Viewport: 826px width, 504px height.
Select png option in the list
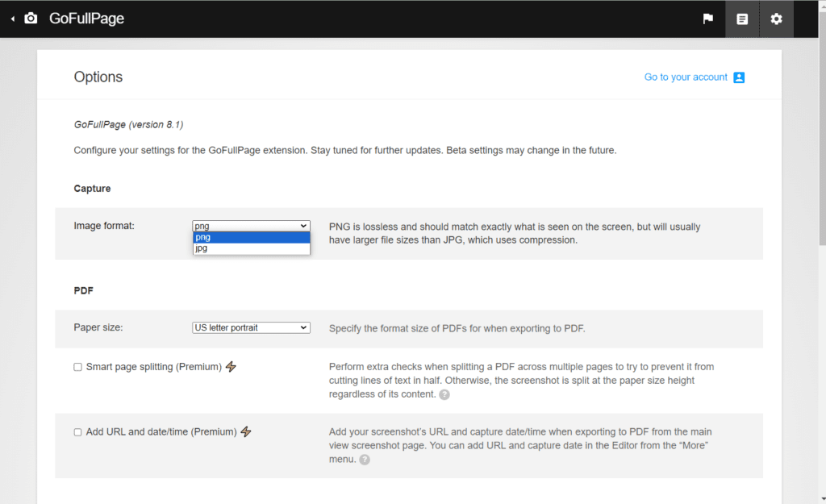click(252, 238)
